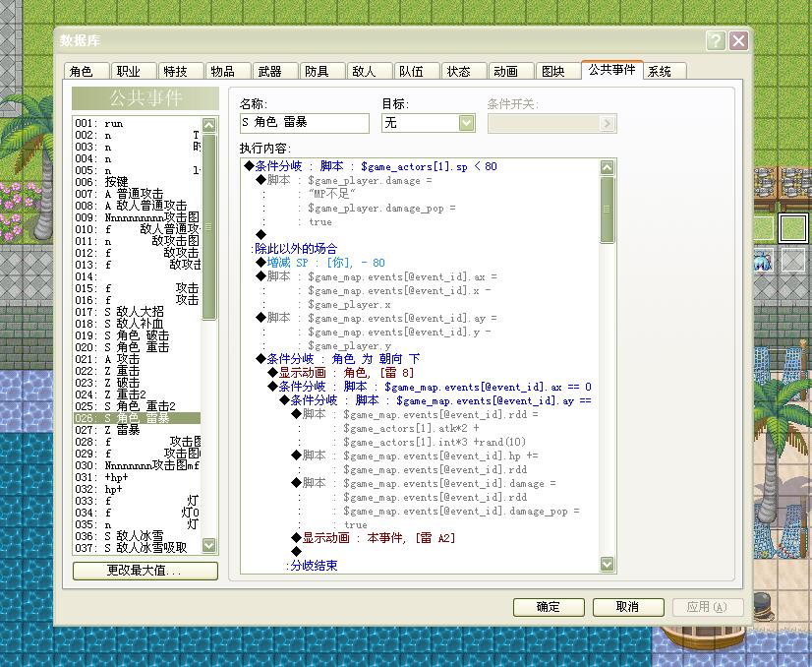Click the scroll up arrow of event list
This screenshot has width=812, height=667.
click(208, 125)
